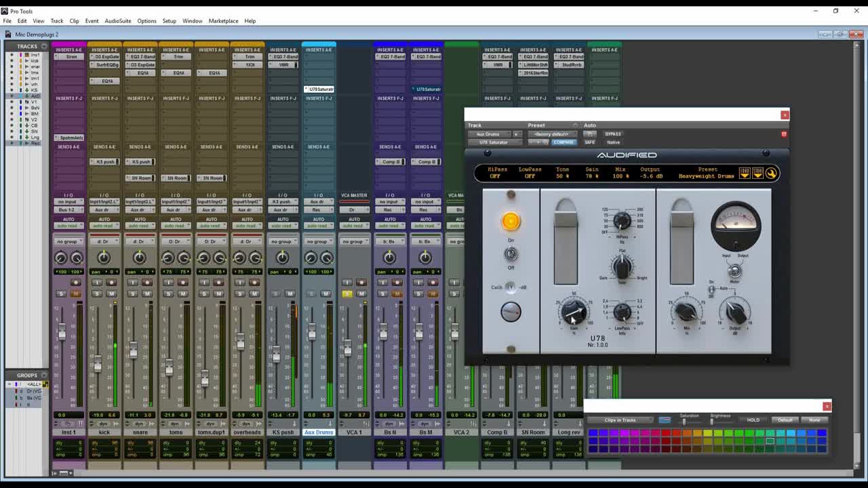Click the COMPARE button

tap(564, 142)
